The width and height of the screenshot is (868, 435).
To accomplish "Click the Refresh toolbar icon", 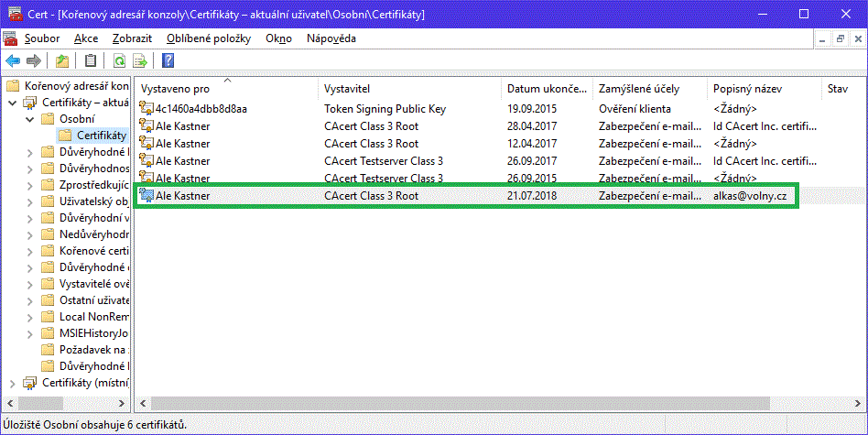I will click(x=119, y=61).
